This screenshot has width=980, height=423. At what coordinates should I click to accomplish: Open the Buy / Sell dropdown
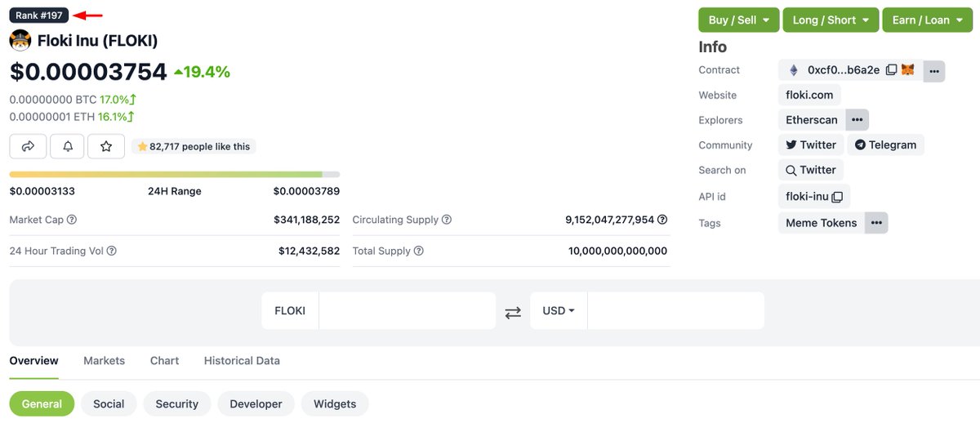point(738,20)
